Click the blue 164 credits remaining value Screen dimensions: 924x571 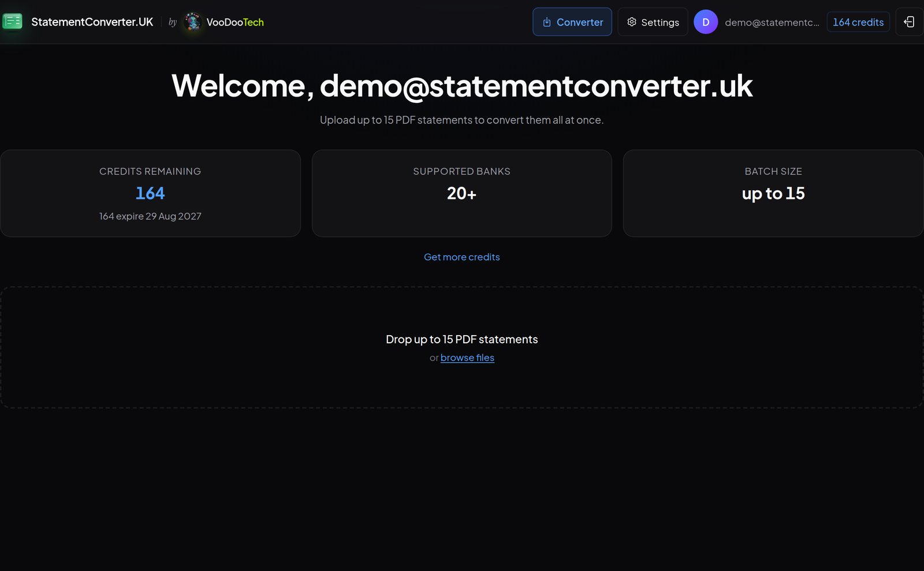[150, 193]
